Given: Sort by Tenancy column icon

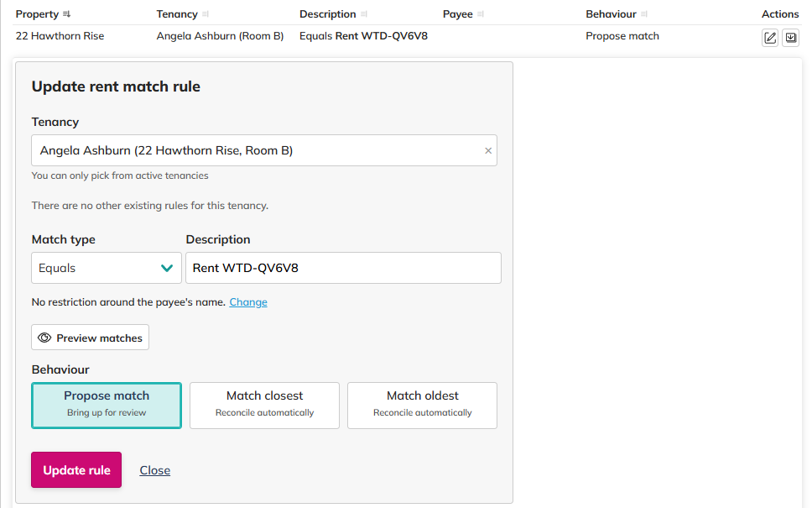Looking at the screenshot, I should pyautogui.click(x=206, y=14).
